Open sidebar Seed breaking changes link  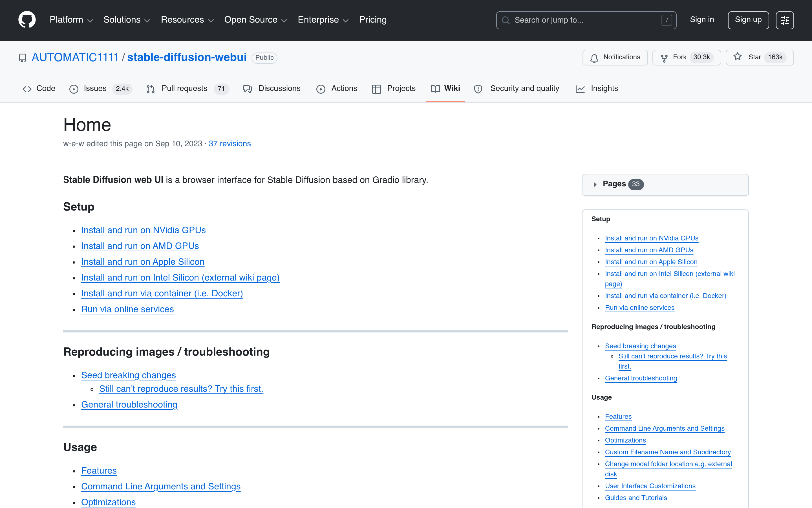tap(640, 346)
